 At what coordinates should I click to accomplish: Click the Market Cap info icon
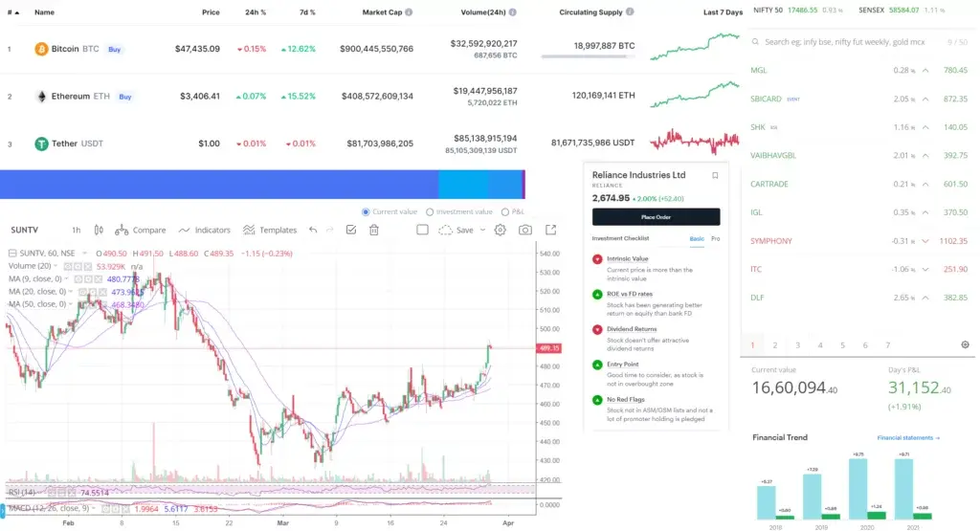[409, 12]
